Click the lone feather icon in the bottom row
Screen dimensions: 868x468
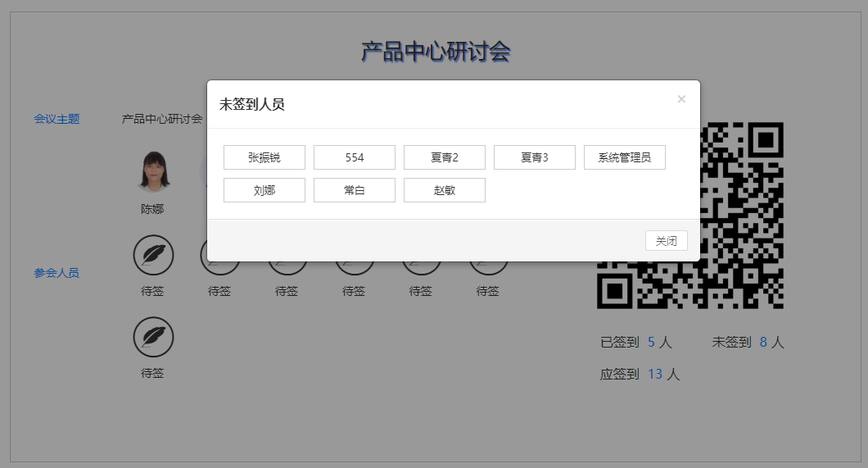coord(153,337)
